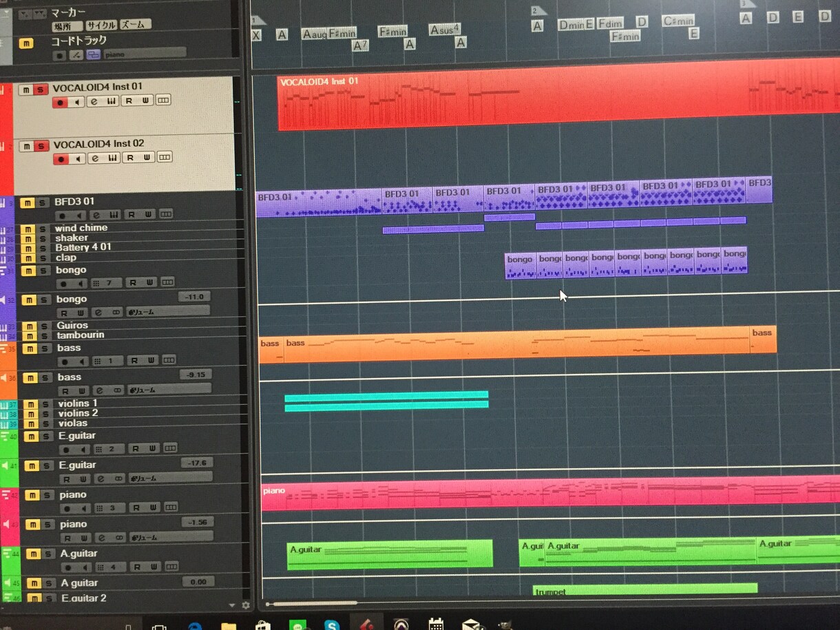840x630 pixels.
Task: Toggle solo on VOCALOID4 Inst 01
Action: pos(41,90)
